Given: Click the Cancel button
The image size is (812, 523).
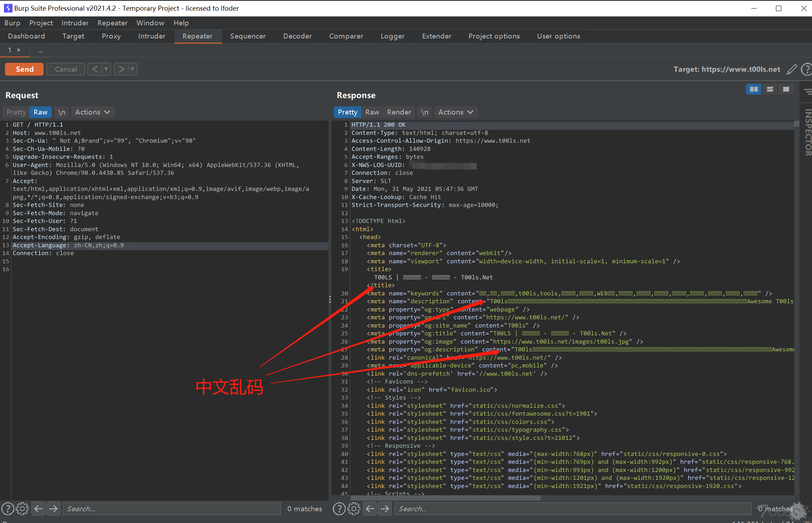Looking at the screenshot, I should tap(66, 69).
